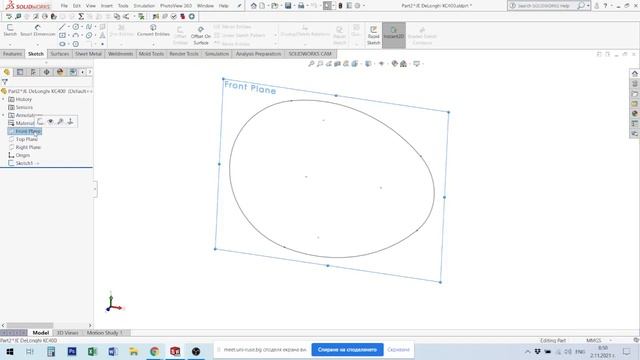Open the File menu
The width and height of the screenshot is (640, 360).
click(x=64, y=6)
